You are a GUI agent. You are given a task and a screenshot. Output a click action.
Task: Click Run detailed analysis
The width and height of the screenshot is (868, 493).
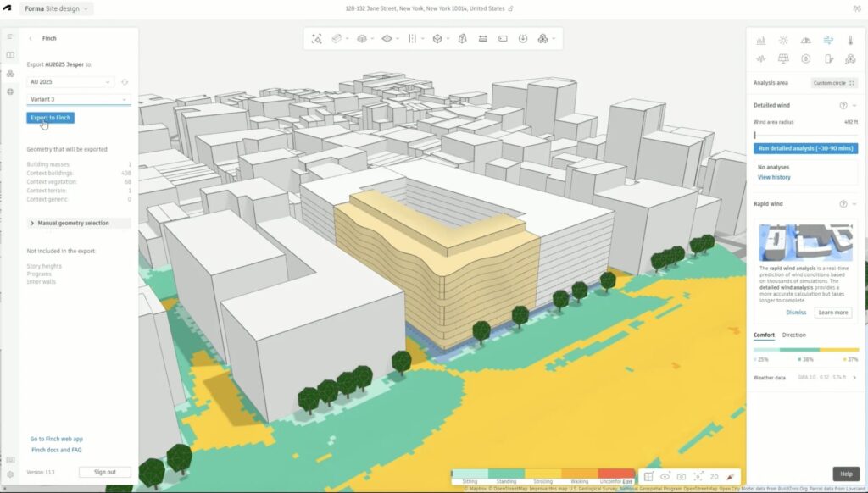pyautogui.click(x=805, y=148)
